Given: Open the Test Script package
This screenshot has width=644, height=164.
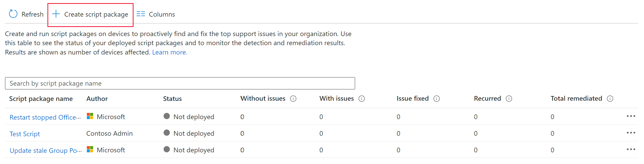Looking at the screenshot, I should (25, 134).
